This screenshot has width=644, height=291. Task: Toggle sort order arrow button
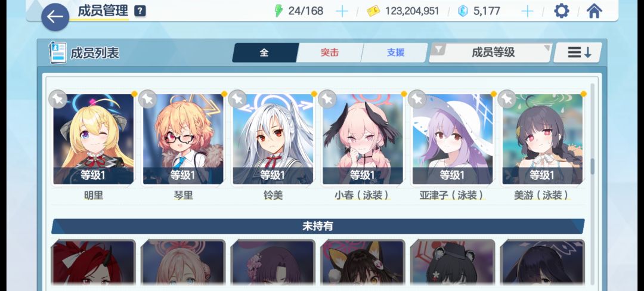(x=578, y=52)
